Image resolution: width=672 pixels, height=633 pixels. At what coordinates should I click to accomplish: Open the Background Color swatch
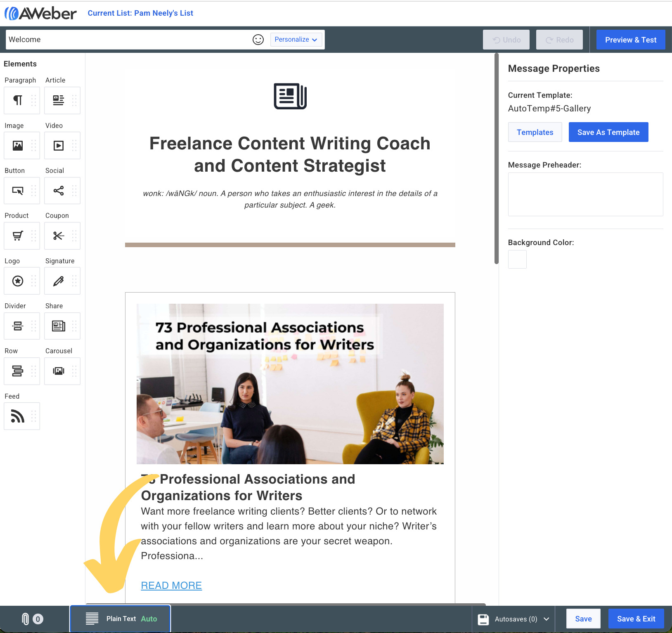[x=517, y=259]
